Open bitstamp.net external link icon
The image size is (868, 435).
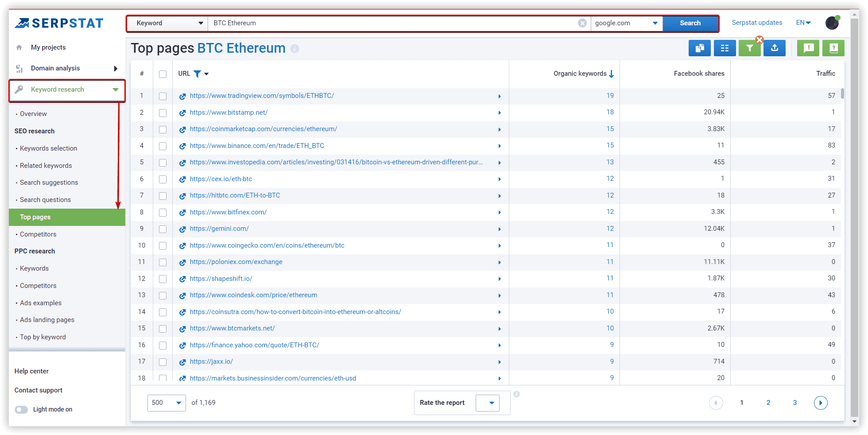click(x=182, y=113)
